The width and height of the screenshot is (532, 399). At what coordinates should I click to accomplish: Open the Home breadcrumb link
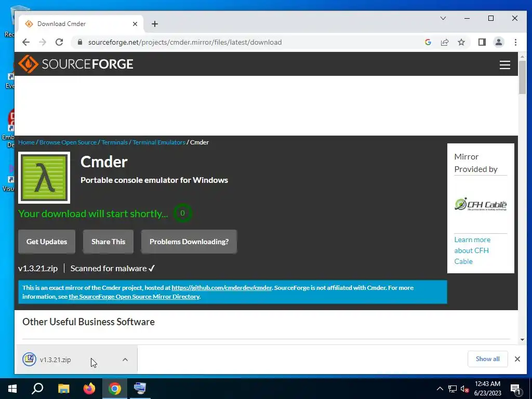[26, 142]
